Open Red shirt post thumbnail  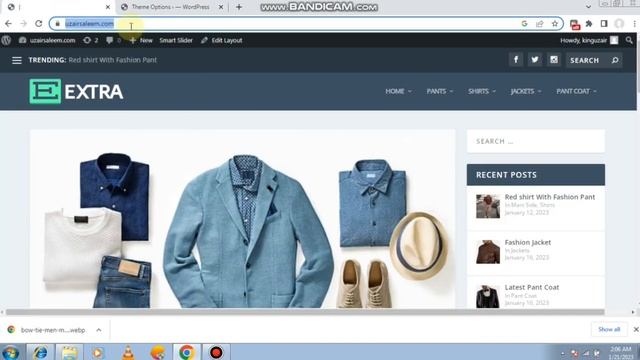tap(488, 207)
